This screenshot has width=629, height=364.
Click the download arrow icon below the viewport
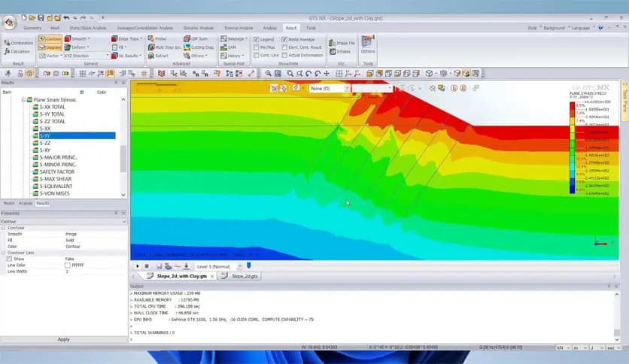click(x=186, y=266)
